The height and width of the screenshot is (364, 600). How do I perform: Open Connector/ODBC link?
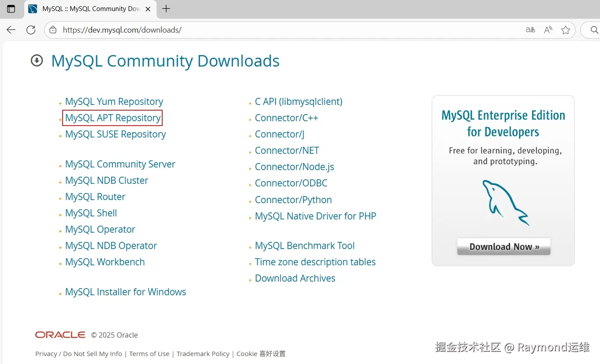291,183
